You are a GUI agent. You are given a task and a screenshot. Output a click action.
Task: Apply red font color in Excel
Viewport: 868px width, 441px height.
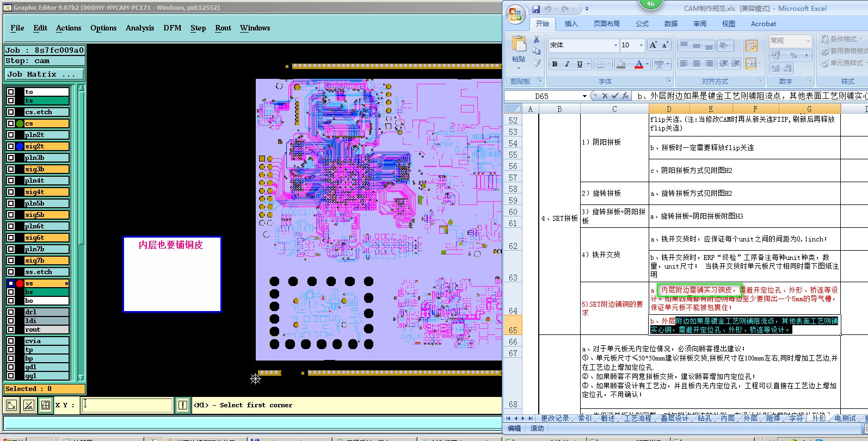coord(639,64)
